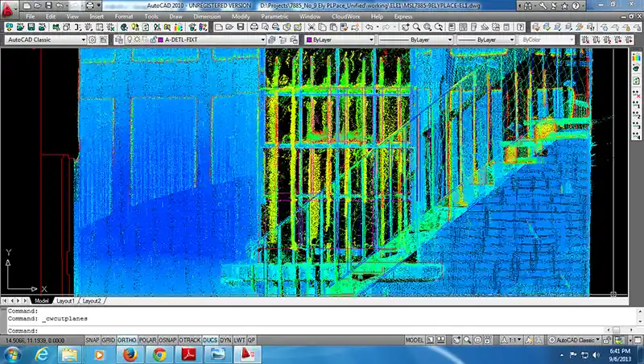Viewport: 644px width, 364px height.
Task: Open the CloudWorx menu
Action: [345, 16]
